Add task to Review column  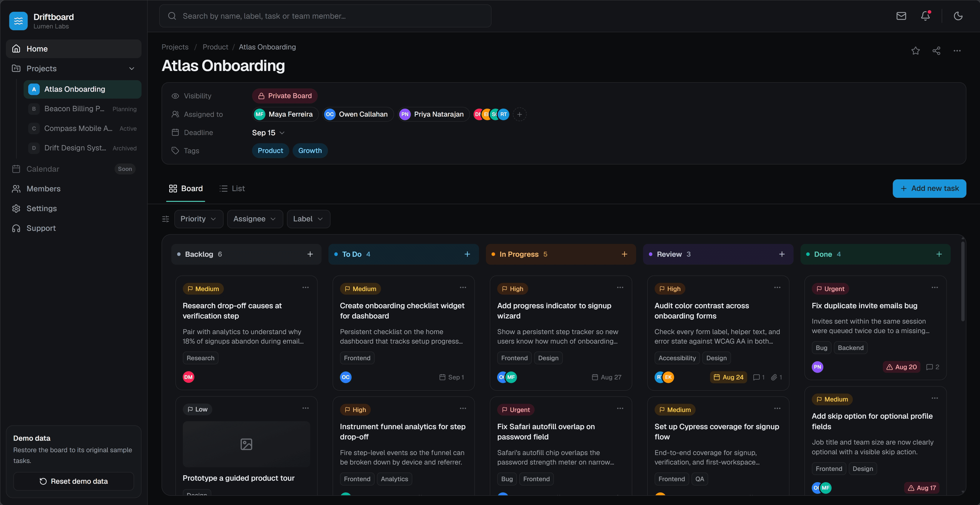[x=782, y=254]
